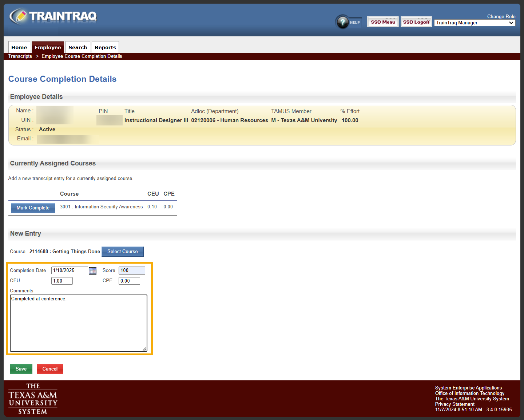The width and height of the screenshot is (524, 420).
Task: Click the Score input field
Action: 131,271
